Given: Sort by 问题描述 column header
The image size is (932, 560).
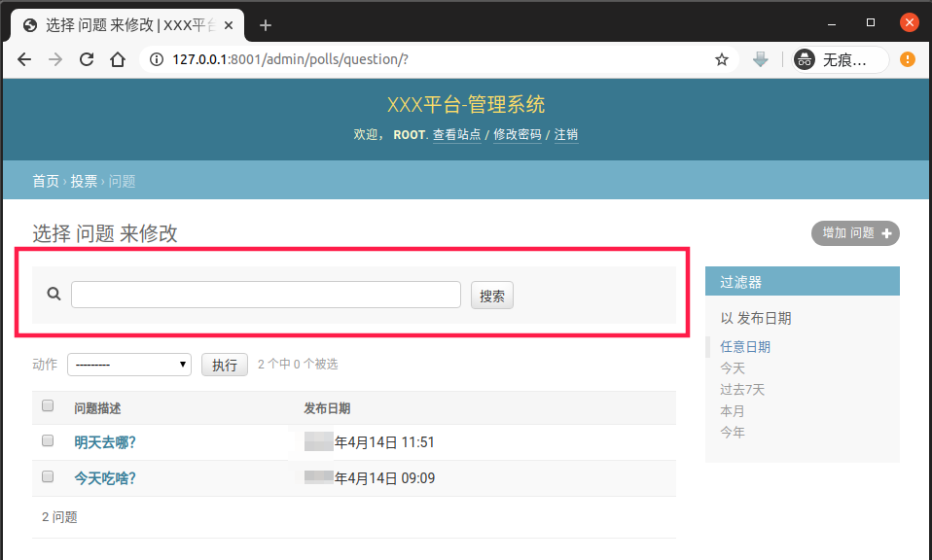Looking at the screenshot, I should [97, 408].
